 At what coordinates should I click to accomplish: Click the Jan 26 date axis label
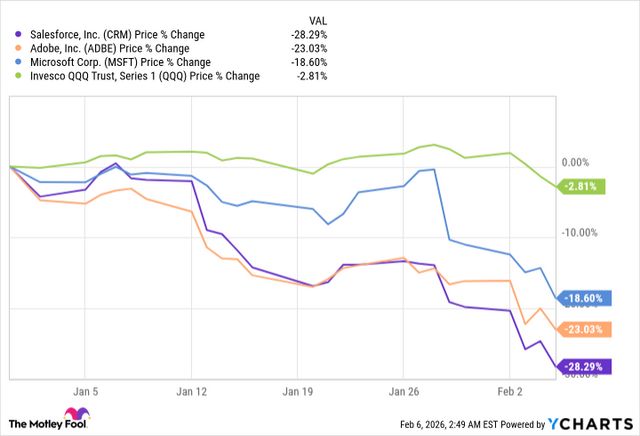click(x=405, y=391)
